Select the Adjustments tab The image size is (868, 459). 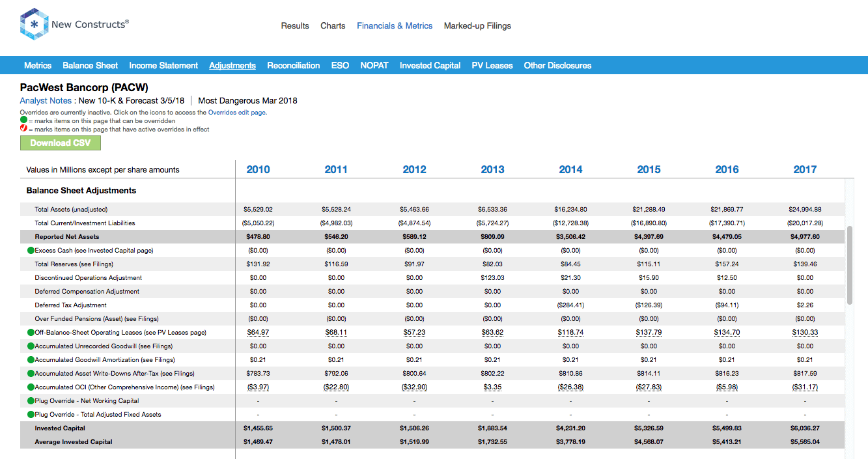coord(232,66)
